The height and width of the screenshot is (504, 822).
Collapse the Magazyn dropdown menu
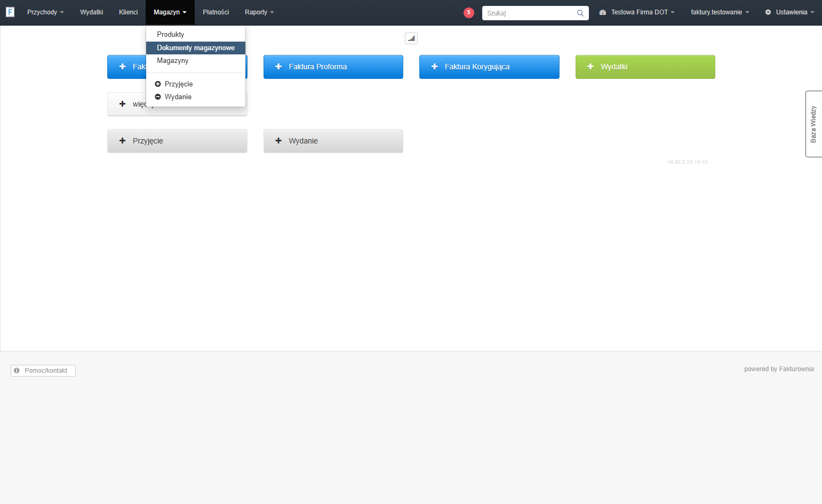coord(170,12)
